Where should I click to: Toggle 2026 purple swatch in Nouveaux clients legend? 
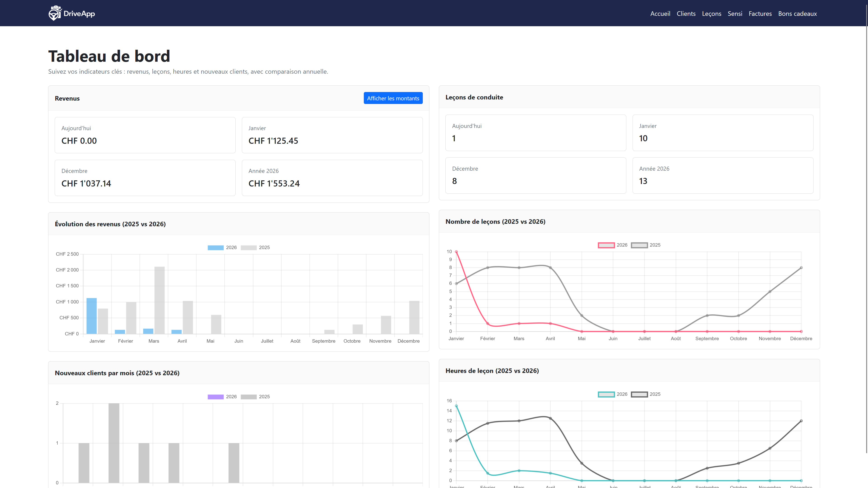tap(216, 397)
